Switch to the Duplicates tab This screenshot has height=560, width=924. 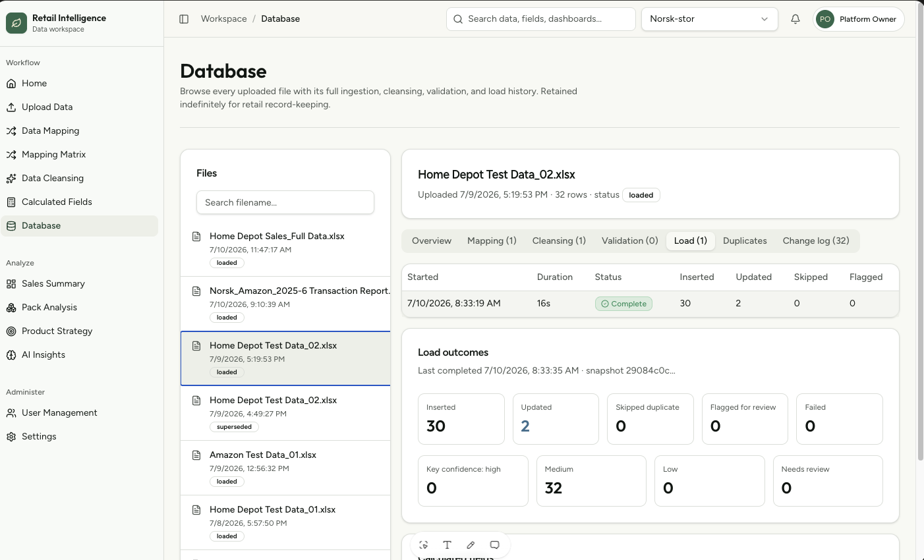click(x=745, y=241)
